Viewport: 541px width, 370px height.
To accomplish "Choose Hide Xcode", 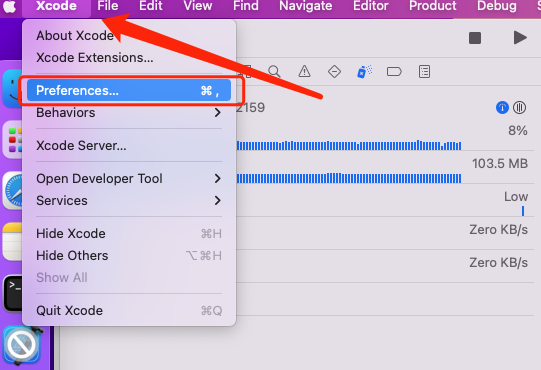I will pos(129,234).
